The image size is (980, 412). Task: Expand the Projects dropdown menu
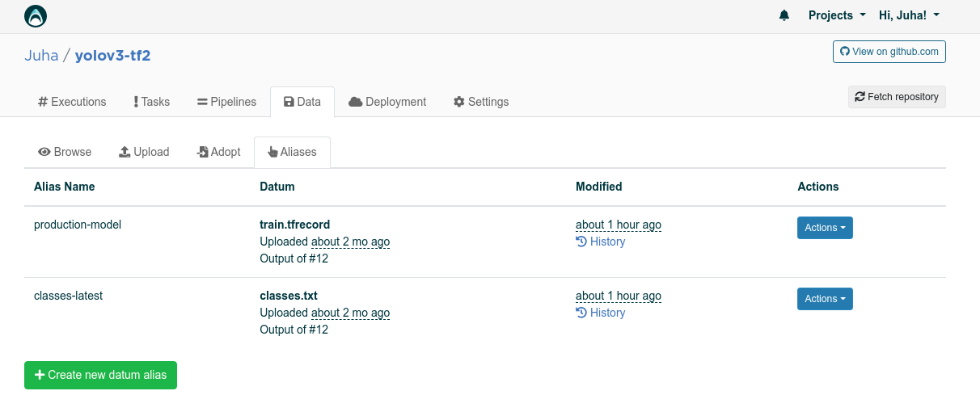pyautogui.click(x=837, y=15)
